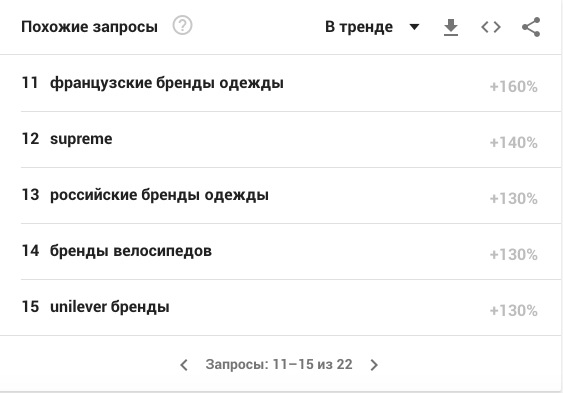Click +140% value next to supreme
Viewport: 563px width, 393px height.
513,142
